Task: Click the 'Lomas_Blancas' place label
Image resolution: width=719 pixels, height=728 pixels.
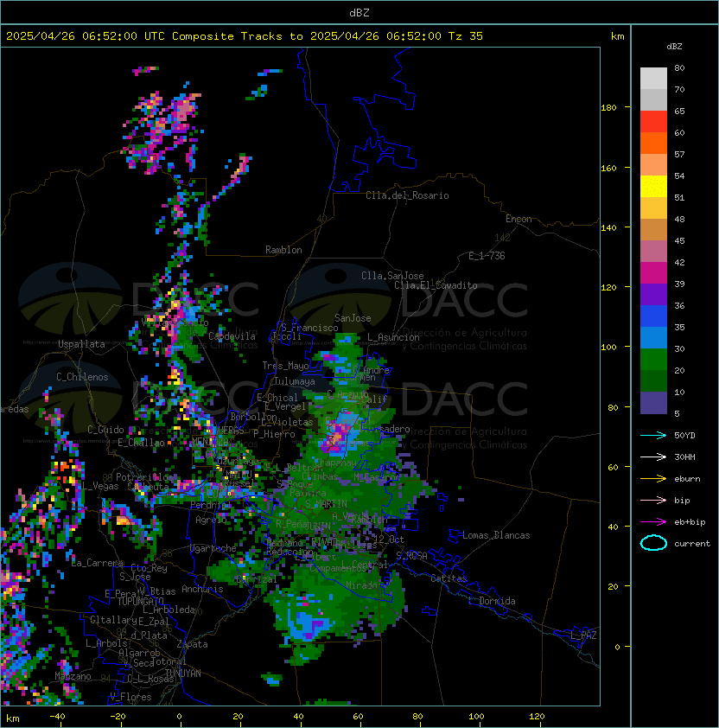Action: pos(496,535)
